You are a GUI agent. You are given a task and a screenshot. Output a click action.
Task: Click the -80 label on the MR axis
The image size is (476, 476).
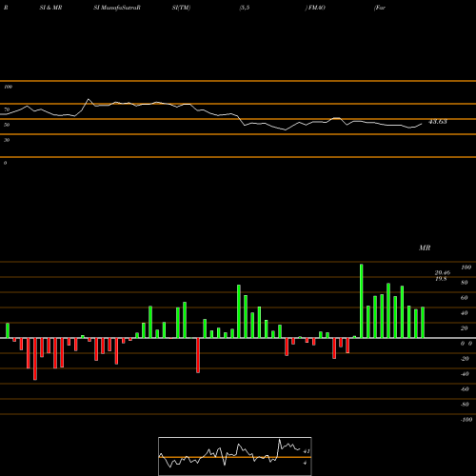(465, 405)
